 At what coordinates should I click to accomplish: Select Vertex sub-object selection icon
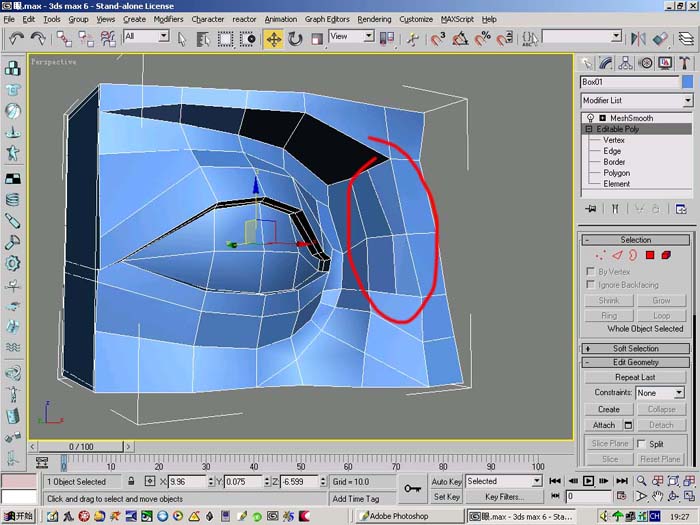[601, 255]
